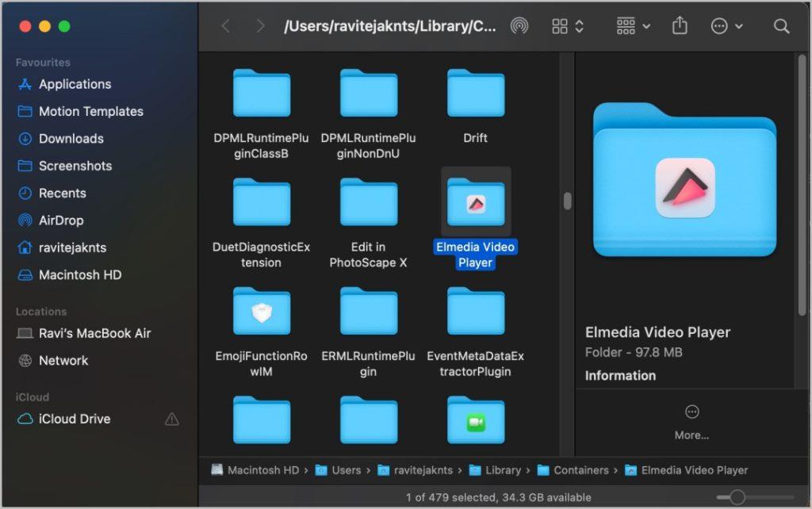Viewport: 812px width, 509px height.
Task: Click the More… button in preview pane
Action: pos(691,423)
